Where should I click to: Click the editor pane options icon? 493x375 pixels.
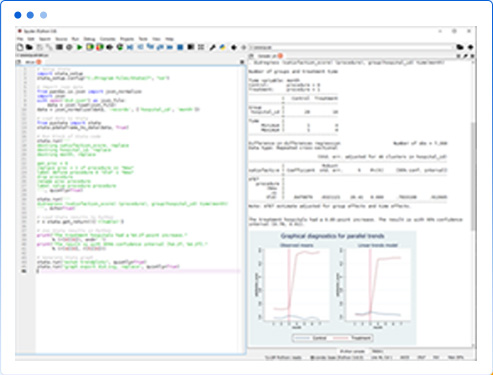click(x=242, y=62)
